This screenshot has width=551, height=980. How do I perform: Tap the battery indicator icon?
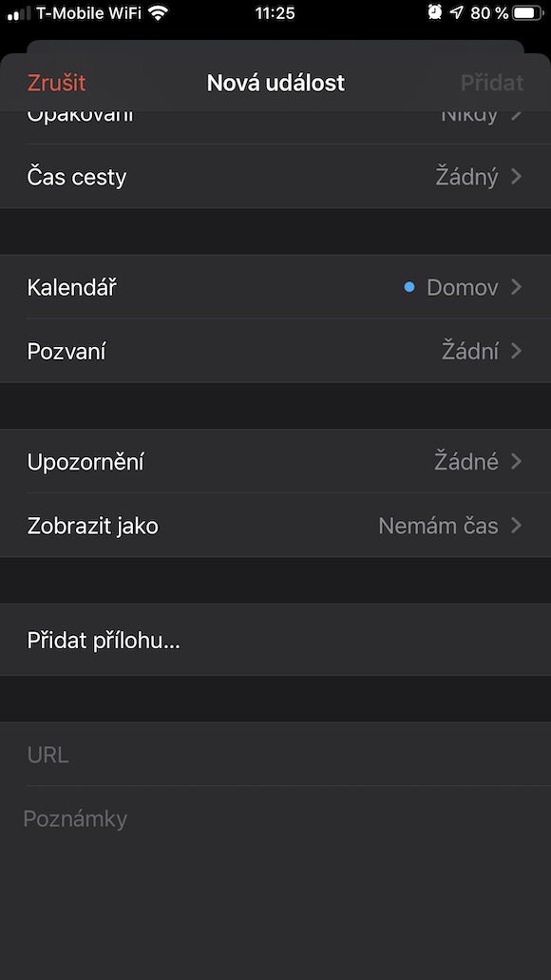(x=527, y=12)
